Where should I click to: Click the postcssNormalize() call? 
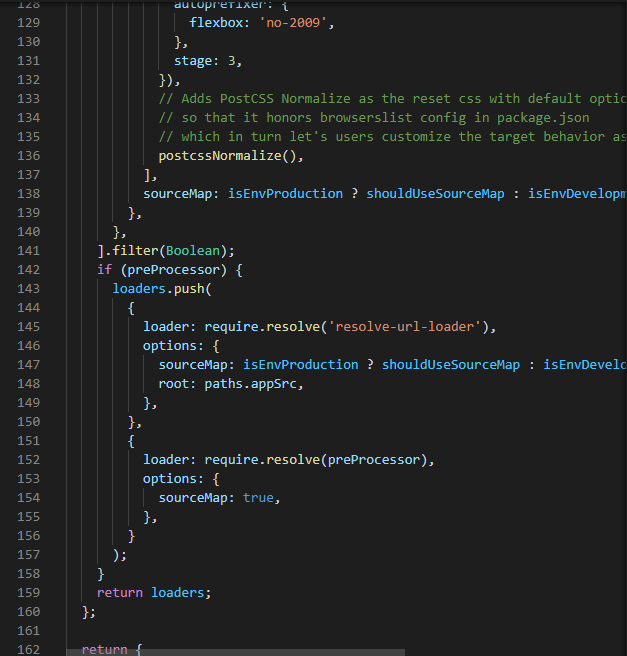click(227, 156)
